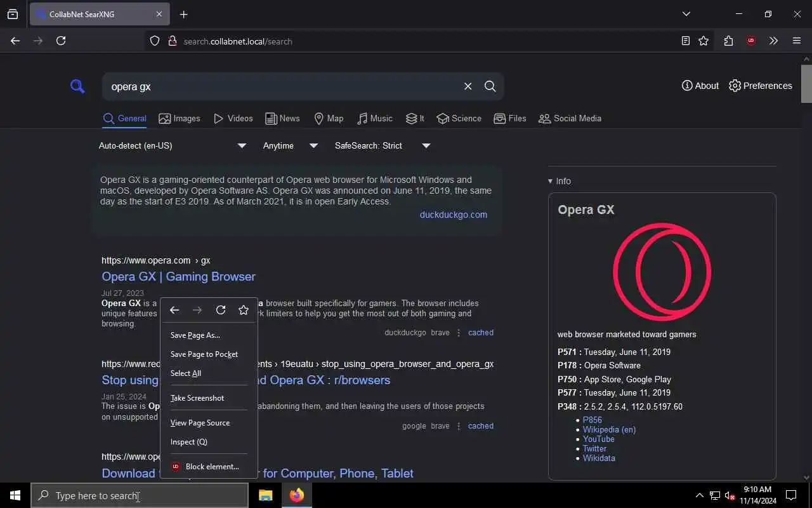Open the Wikipedia (en) infobox link

pyautogui.click(x=609, y=429)
